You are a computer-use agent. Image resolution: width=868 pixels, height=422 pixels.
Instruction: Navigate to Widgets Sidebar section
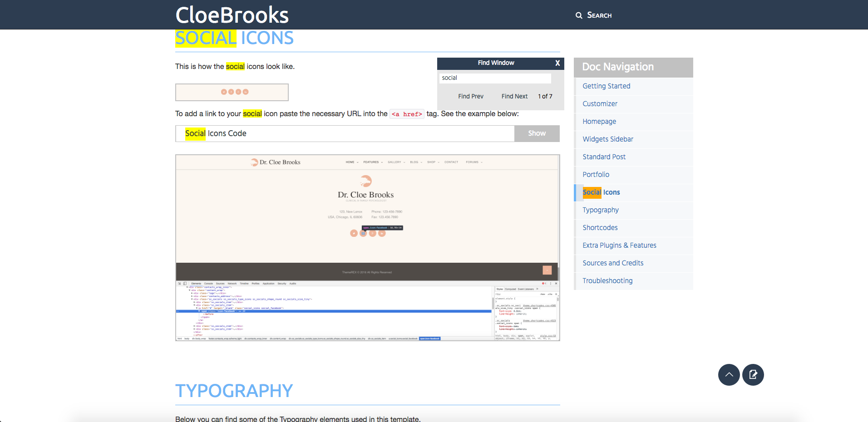pos(608,139)
